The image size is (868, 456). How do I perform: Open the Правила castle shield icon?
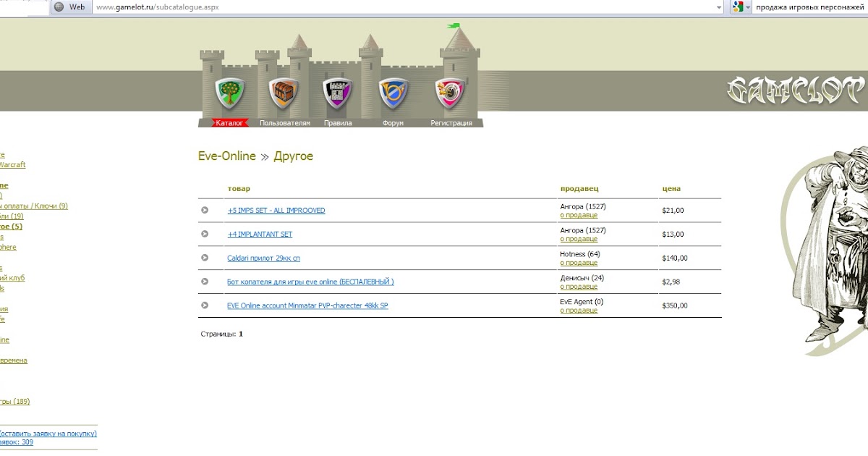[x=338, y=93]
